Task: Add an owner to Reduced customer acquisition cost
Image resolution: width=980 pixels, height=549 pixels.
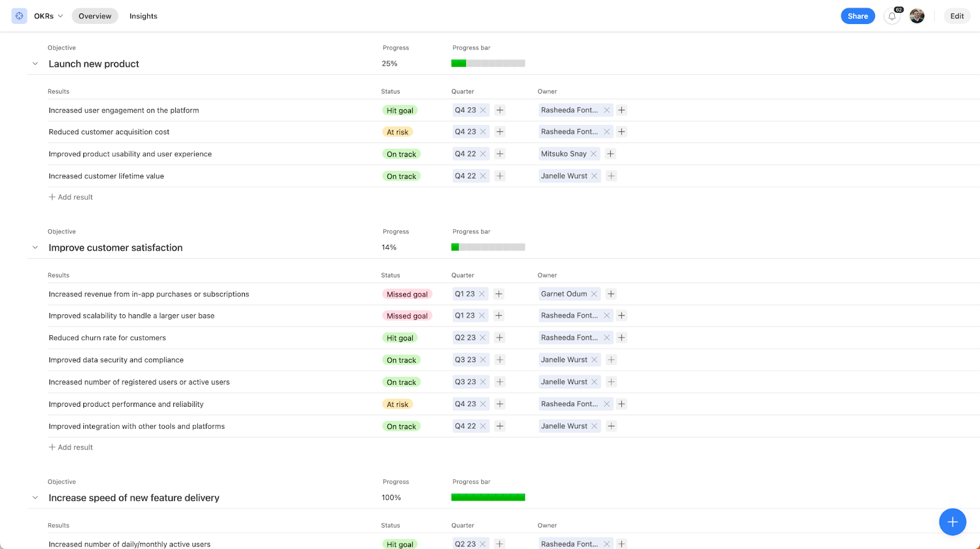Action: click(x=622, y=132)
